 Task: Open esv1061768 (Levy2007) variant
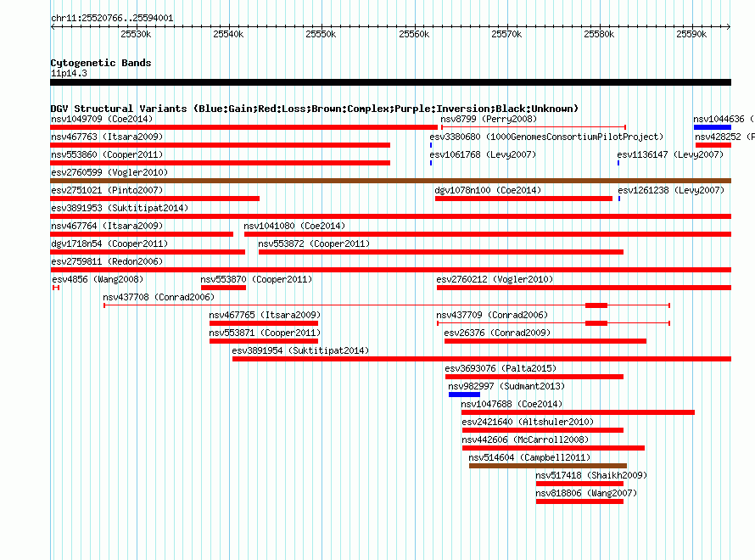click(x=431, y=163)
